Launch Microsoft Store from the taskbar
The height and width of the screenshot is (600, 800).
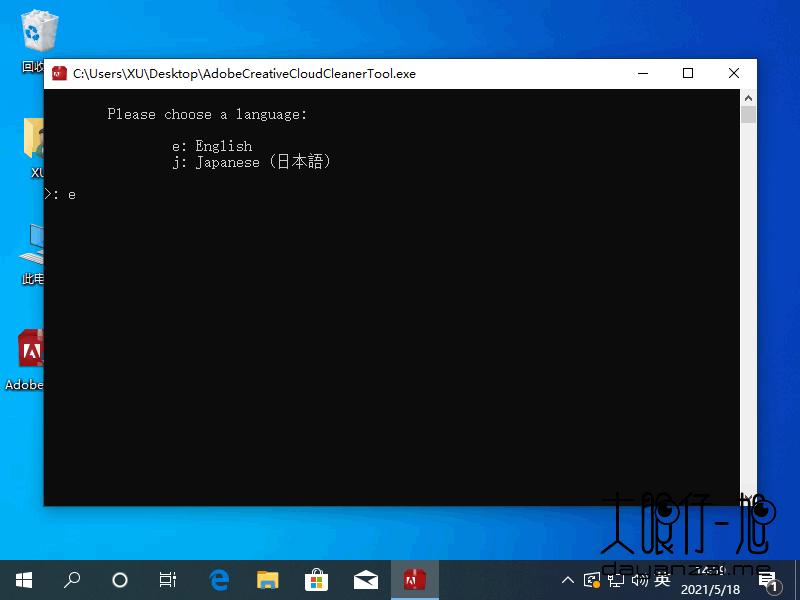pos(316,579)
